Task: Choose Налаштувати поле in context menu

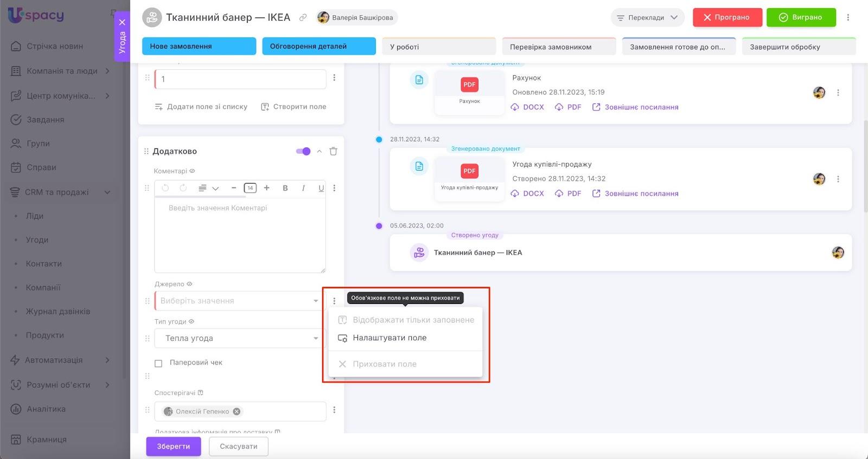Action: pos(405,338)
